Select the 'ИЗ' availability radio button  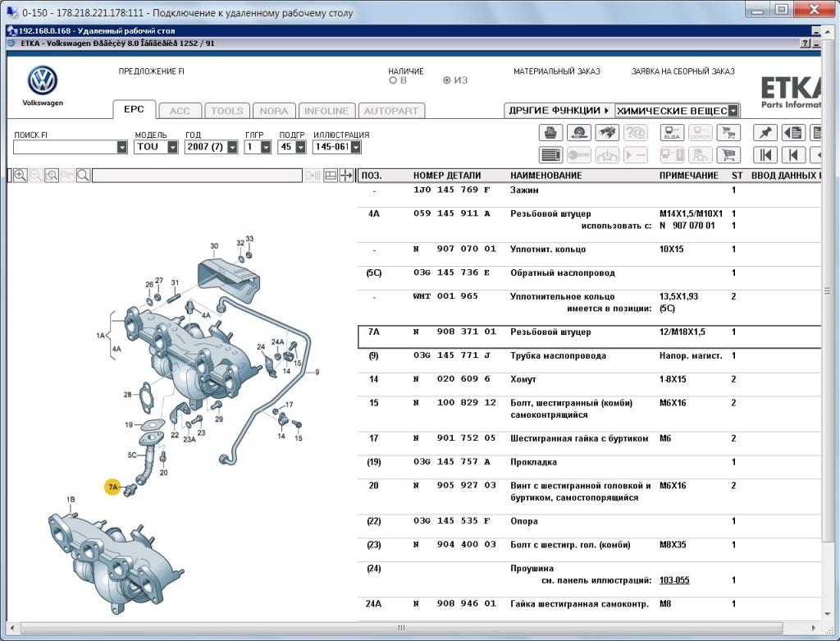tap(447, 80)
